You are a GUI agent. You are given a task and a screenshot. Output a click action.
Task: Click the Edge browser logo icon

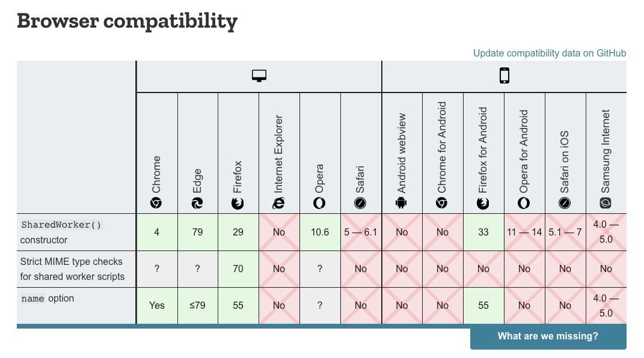(x=197, y=203)
